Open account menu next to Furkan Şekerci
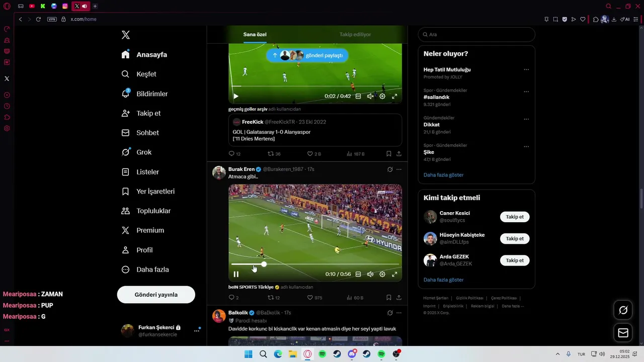This screenshot has height=362, width=644. click(197, 331)
